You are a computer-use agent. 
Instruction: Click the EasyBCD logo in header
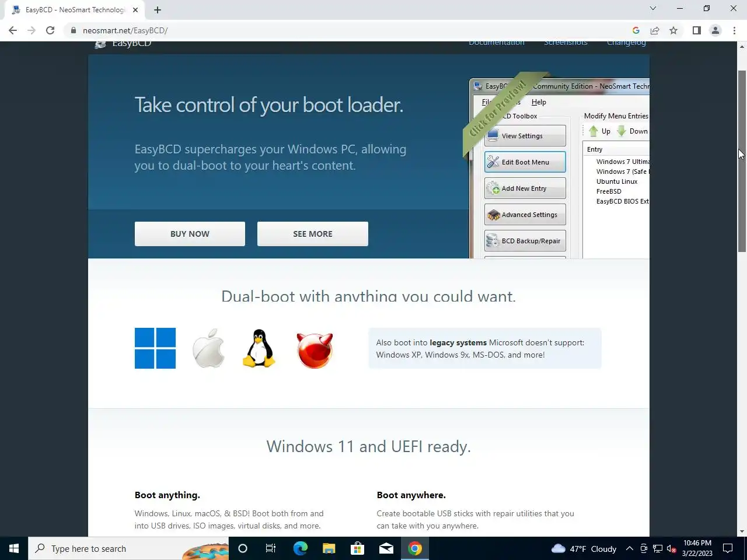(x=123, y=43)
